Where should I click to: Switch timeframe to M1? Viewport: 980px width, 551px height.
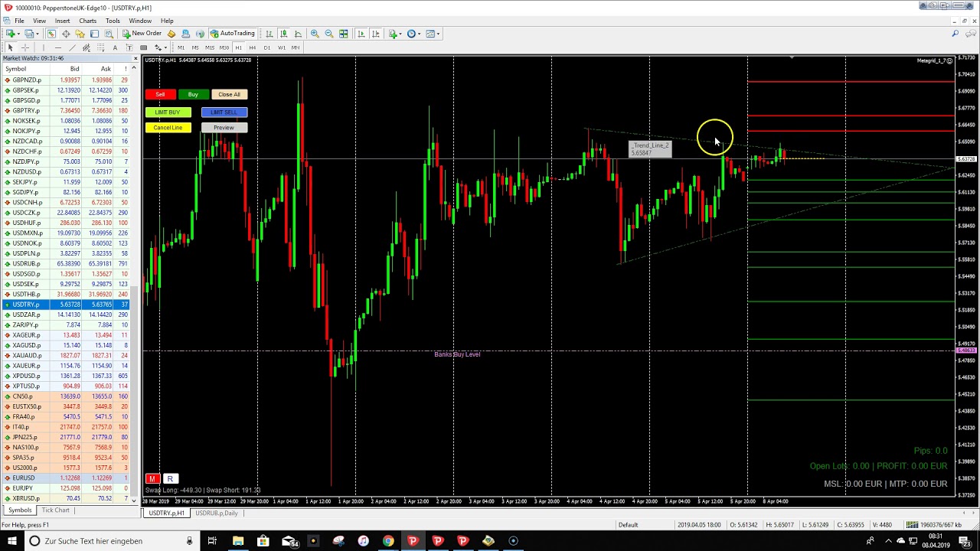coord(181,47)
